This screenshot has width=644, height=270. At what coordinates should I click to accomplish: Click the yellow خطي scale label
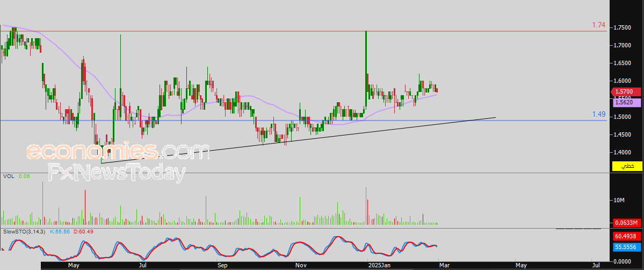click(627, 166)
